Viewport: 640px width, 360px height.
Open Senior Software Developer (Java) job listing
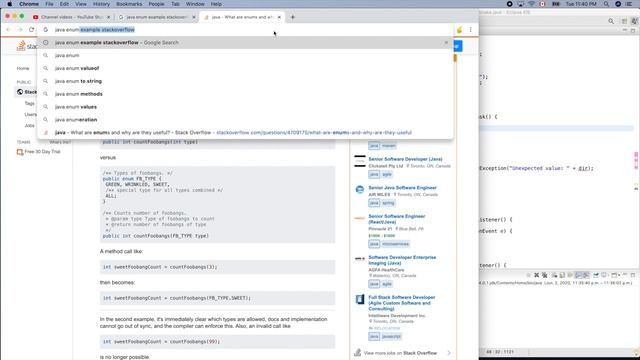point(405,159)
